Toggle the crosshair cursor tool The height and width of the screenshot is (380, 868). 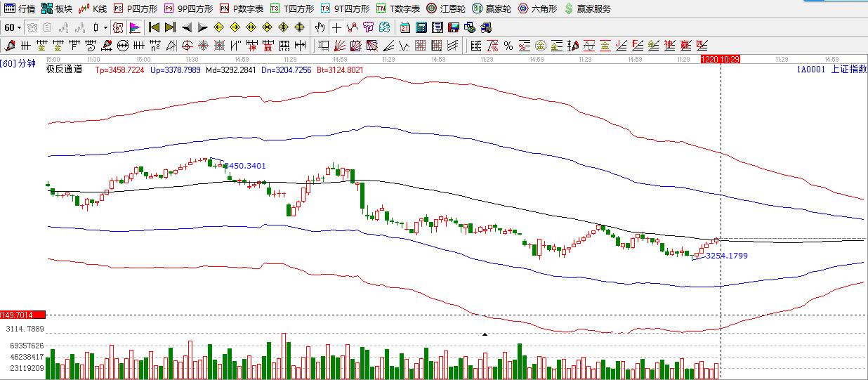pyautogui.click(x=336, y=27)
